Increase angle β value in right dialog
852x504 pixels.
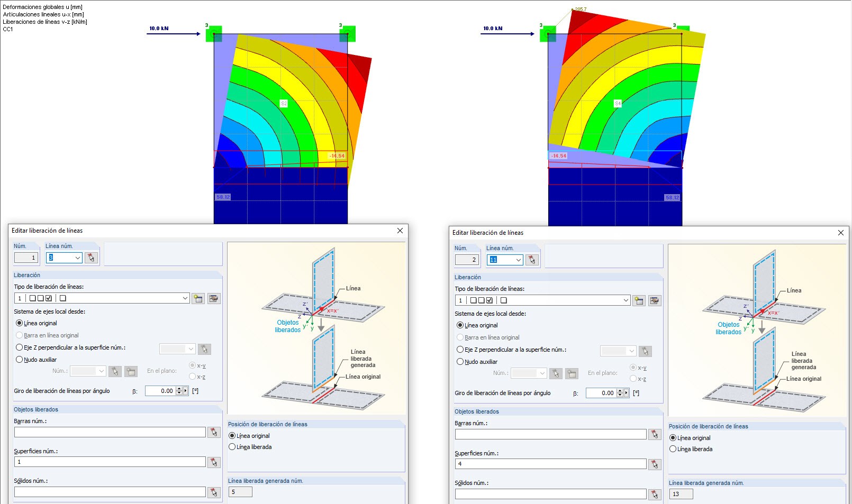click(x=620, y=391)
